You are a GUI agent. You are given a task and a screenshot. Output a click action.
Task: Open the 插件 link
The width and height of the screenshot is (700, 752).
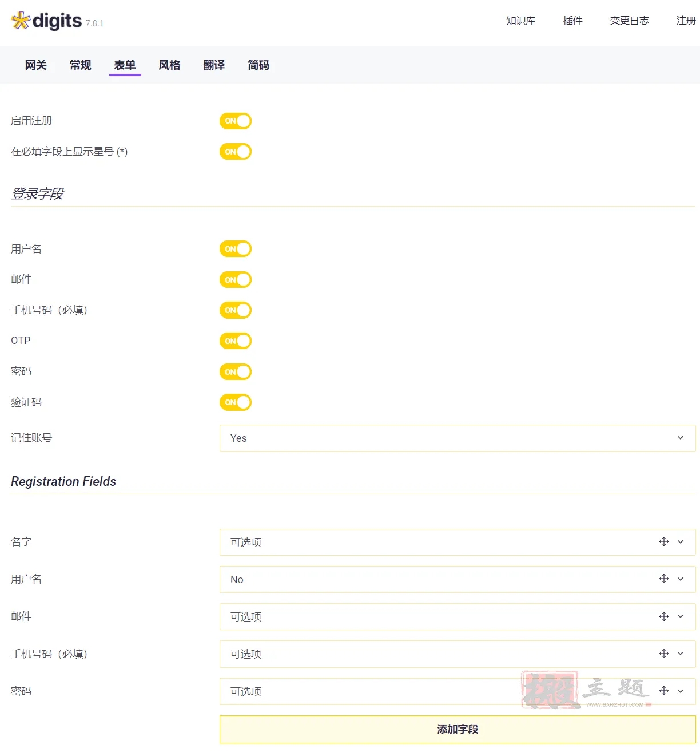tap(572, 21)
